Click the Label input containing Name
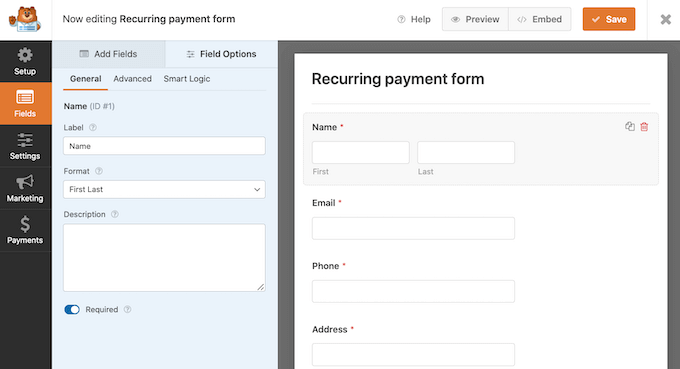The width and height of the screenshot is (680, 369). 164,146
